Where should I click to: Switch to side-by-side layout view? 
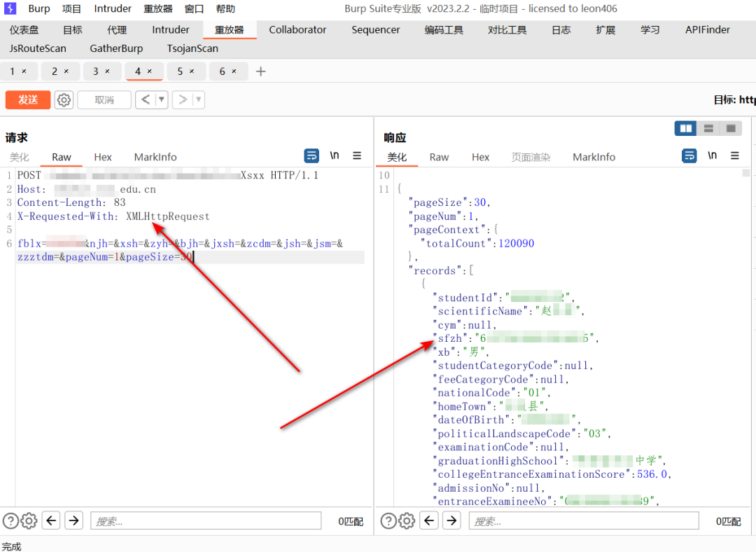(686, 128)
